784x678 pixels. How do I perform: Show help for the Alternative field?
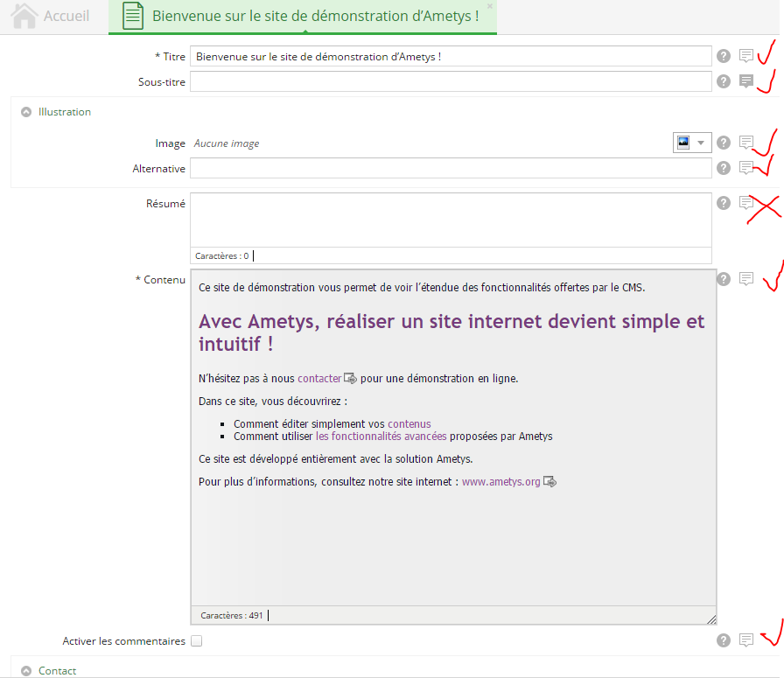[724, 168]
